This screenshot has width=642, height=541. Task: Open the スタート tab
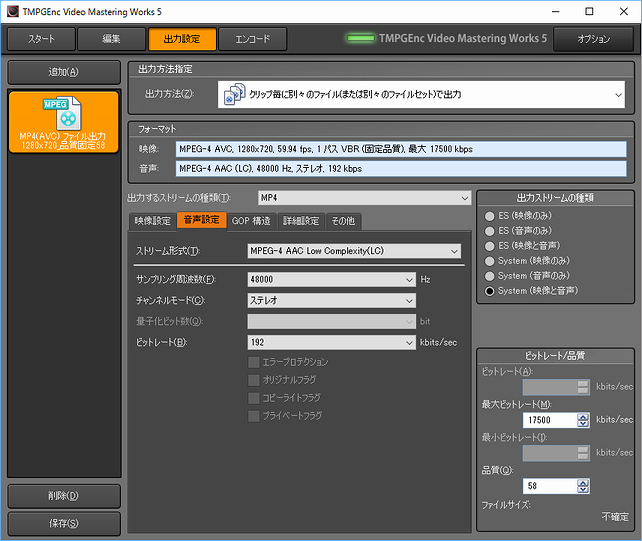coord(41,39)
